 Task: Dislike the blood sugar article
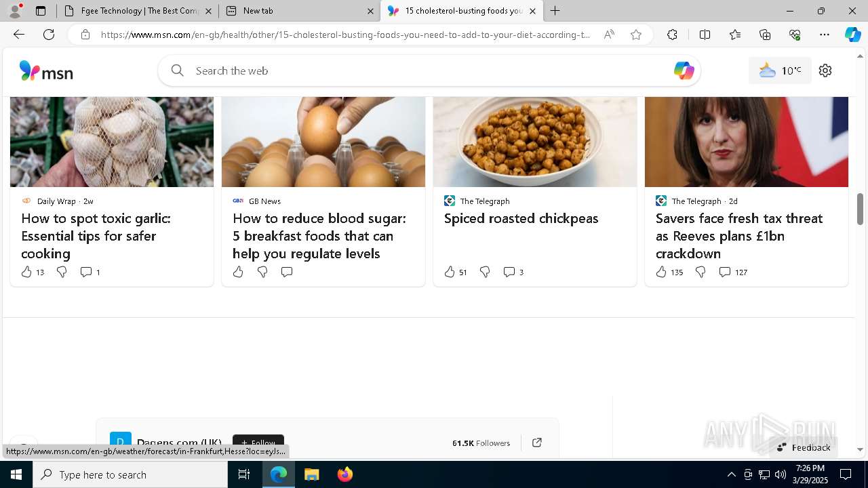point(262,272)
